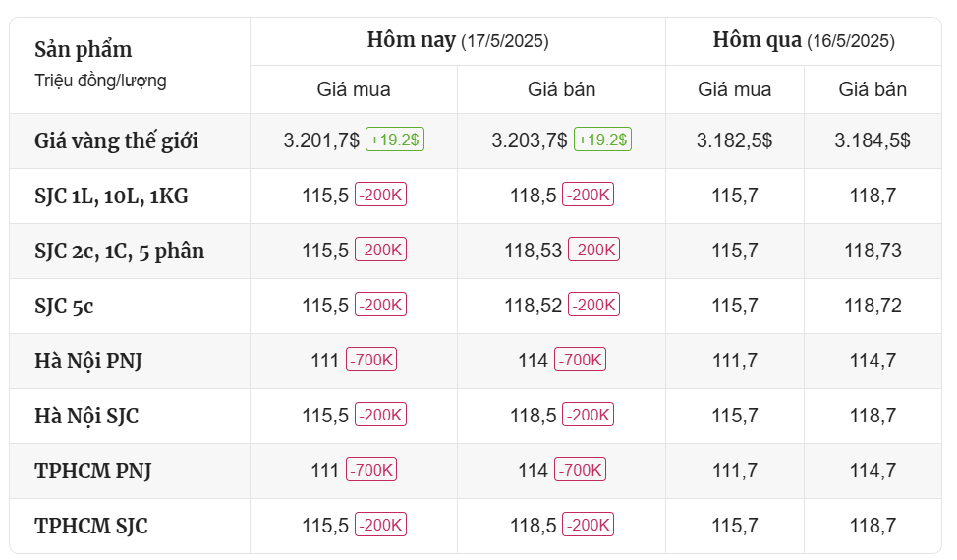Click -200K badge next to 118,52

coord(593,305)
